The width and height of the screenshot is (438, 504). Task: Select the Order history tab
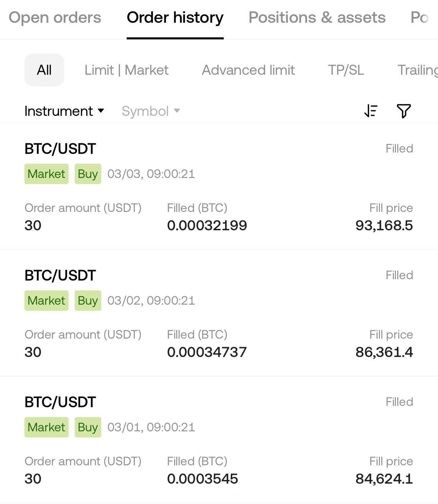click(x=175, y=17)
